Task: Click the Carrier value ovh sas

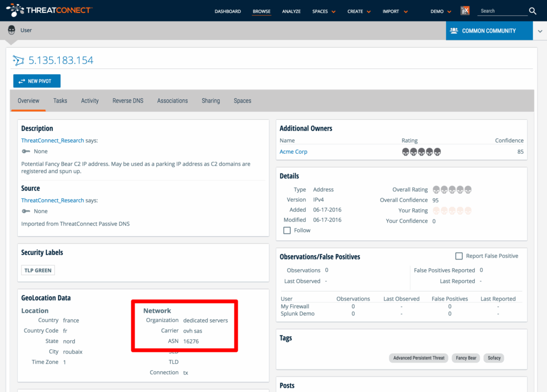Action: tap(192, 331)
